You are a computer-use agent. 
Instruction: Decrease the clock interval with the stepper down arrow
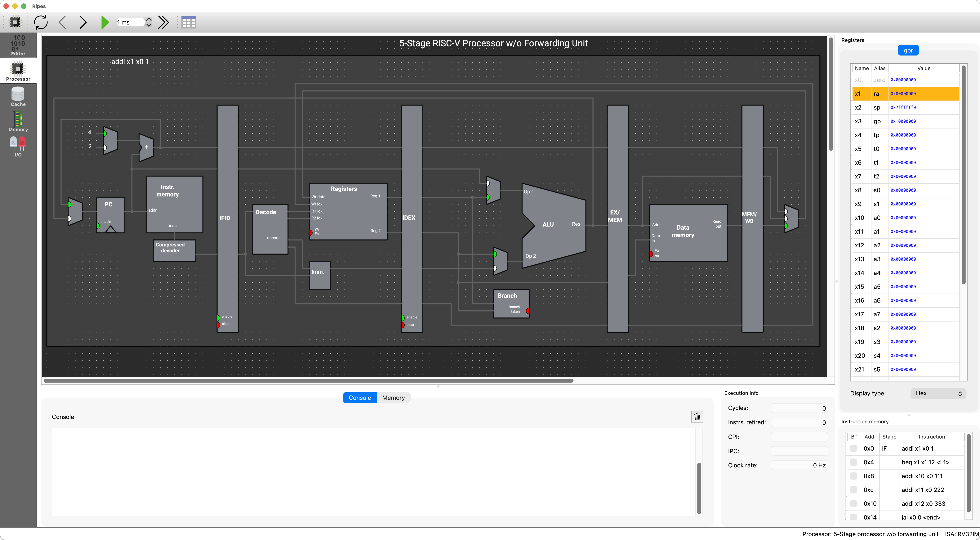149,25
